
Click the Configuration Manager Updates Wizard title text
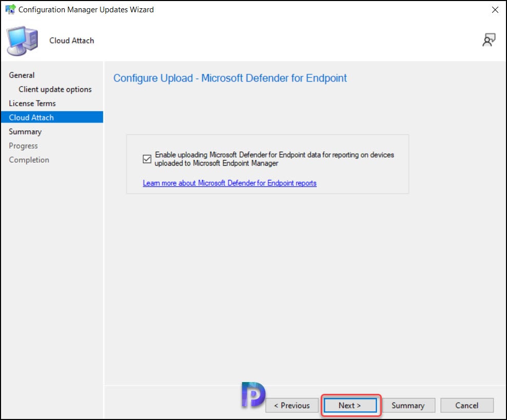[86, 10]
